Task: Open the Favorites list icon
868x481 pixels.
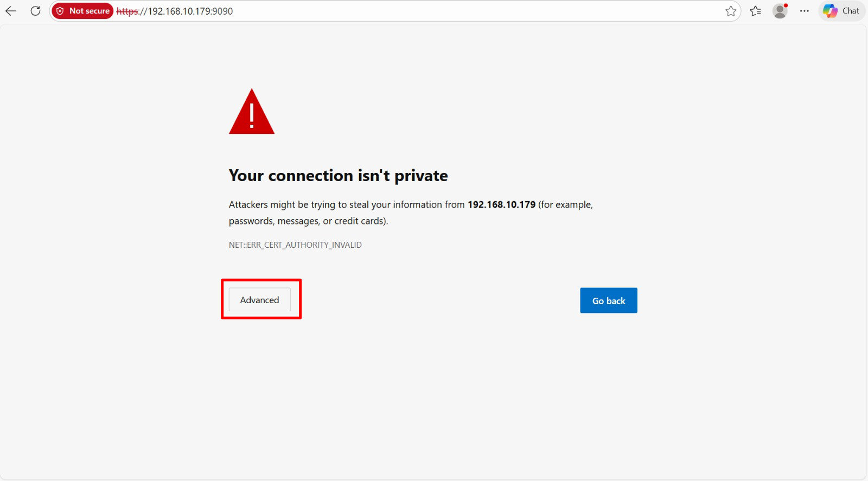Action: click(755, 11)
